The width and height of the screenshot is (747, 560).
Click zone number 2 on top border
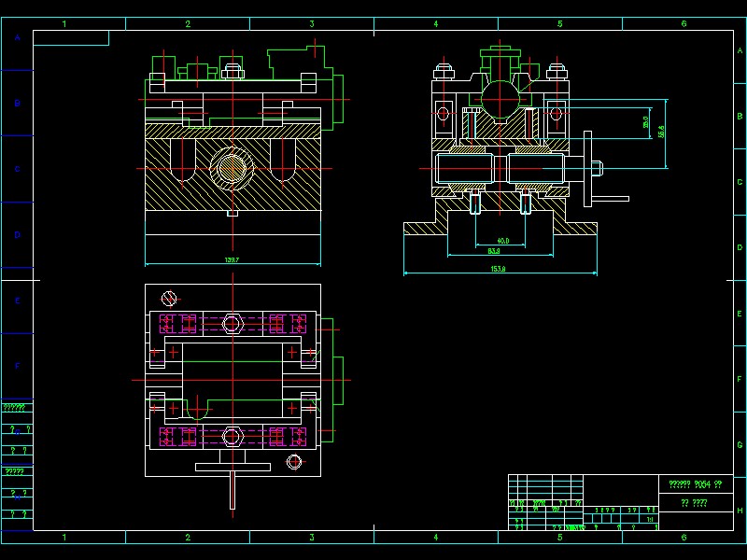(188, 24)
